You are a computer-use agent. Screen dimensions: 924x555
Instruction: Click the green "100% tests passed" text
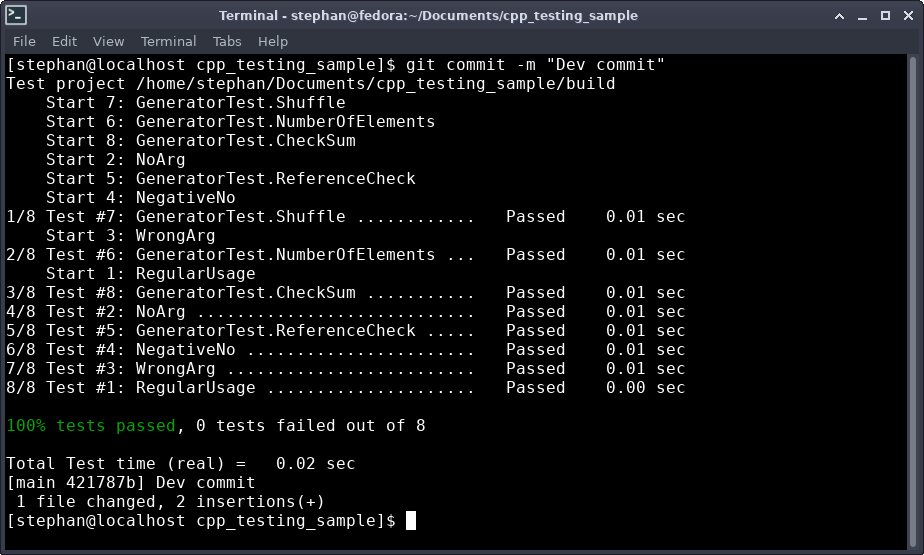[90, 426]
